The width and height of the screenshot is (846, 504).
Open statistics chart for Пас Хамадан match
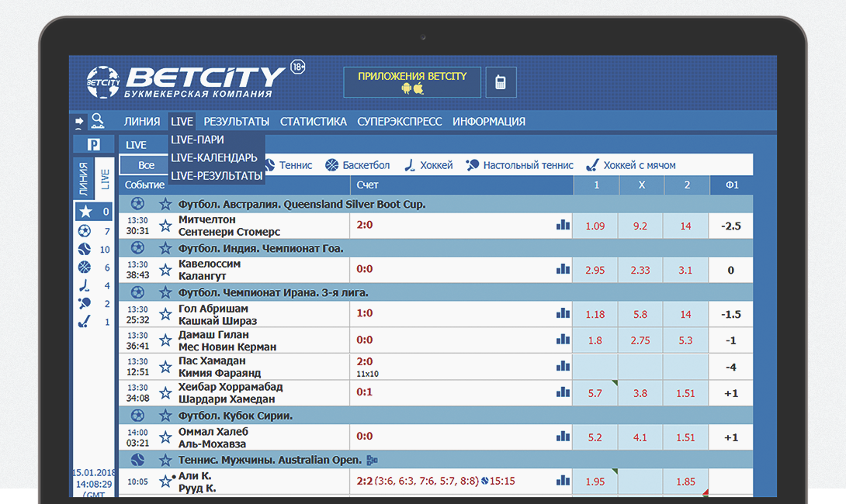pos(563,366)
